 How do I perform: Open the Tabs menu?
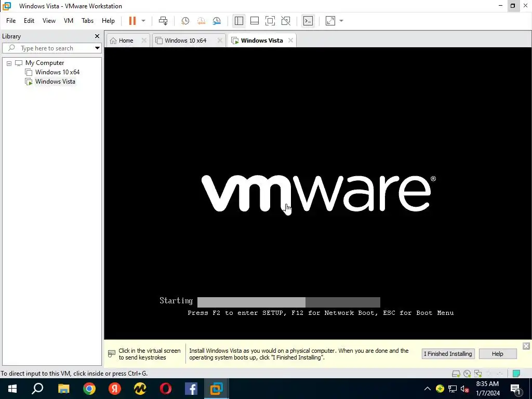(x=87, y=21)
